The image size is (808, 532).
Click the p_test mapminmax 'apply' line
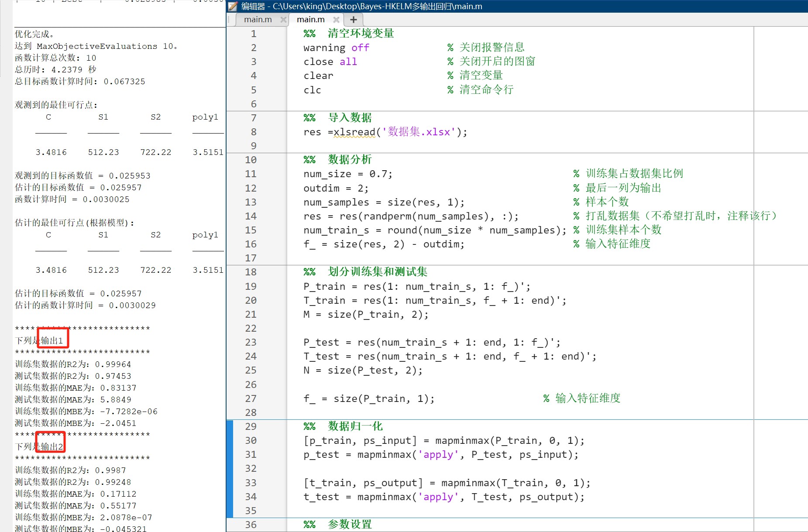click(x=441, y=454)
